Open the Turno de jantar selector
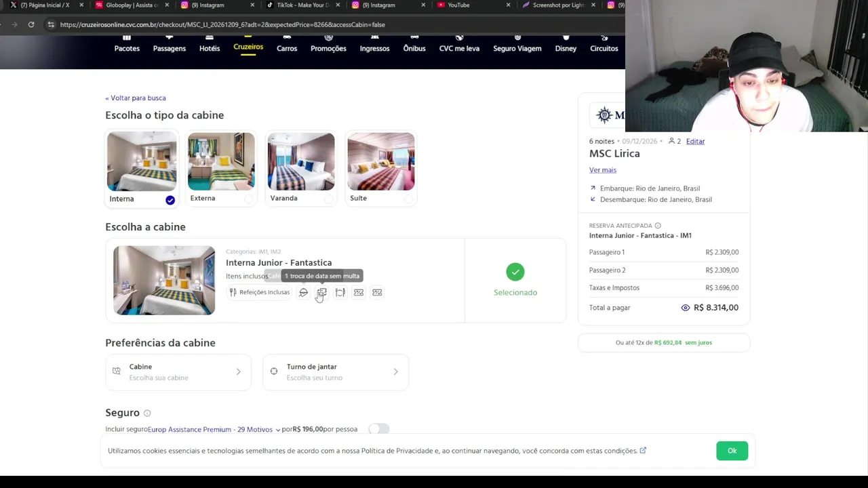The image size is (868, 488). (336, 372)
